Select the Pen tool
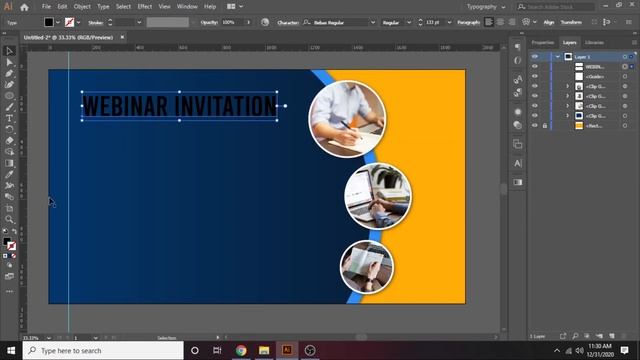Screen dimensions: 640x360 (x=9, y=73)
